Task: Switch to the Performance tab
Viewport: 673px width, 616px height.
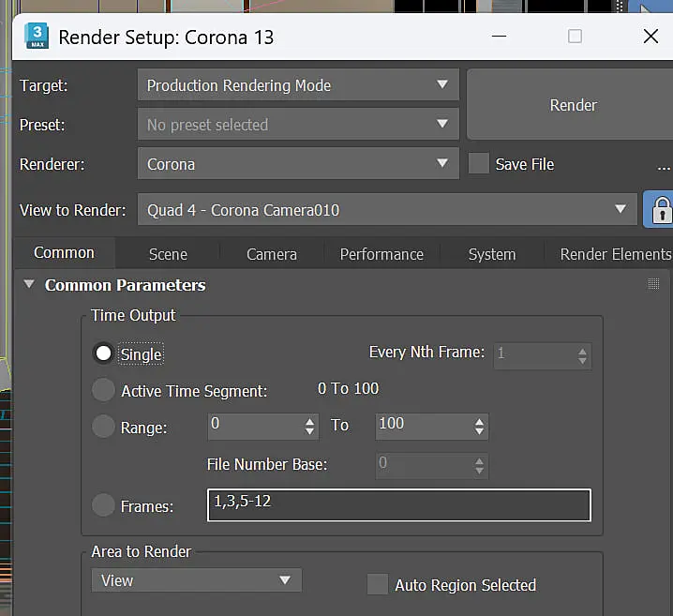Action: (381, 254)
